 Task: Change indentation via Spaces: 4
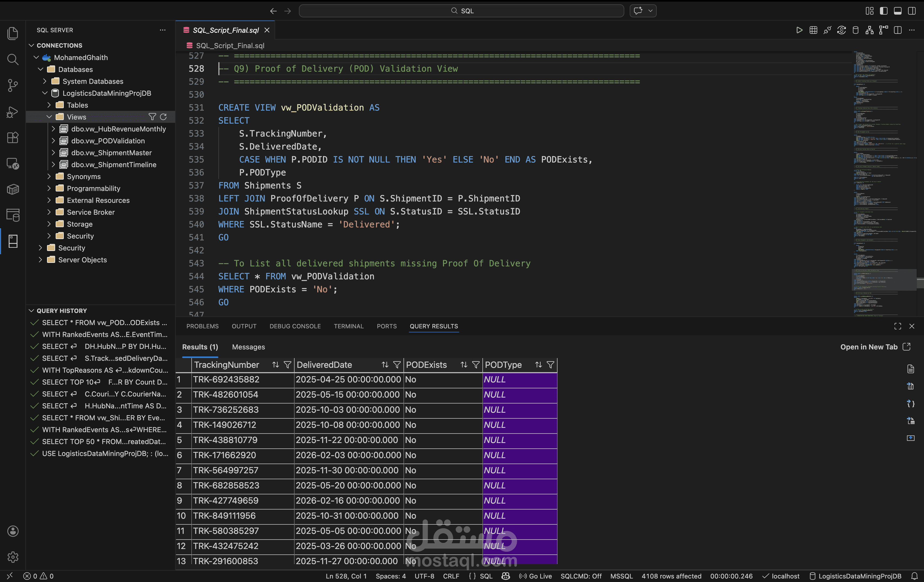391,576
